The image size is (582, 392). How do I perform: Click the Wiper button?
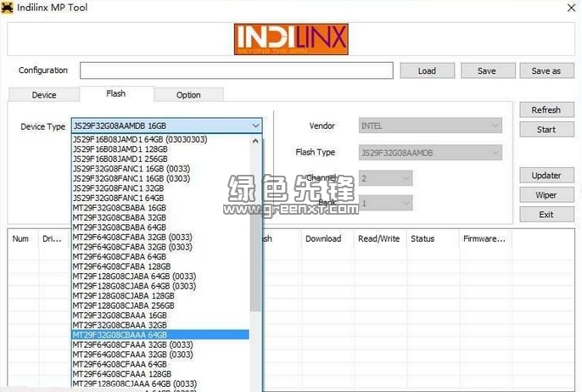click(x=546, y=195)
